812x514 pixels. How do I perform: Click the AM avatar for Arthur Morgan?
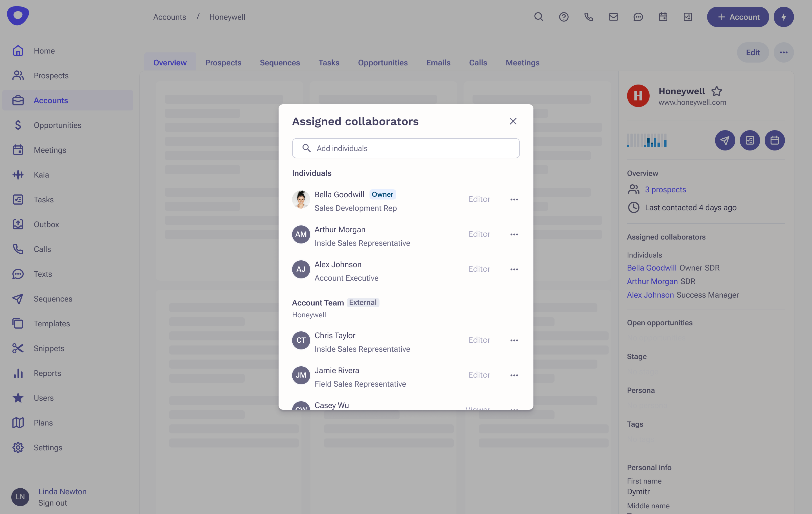click(x=301, y=234)
